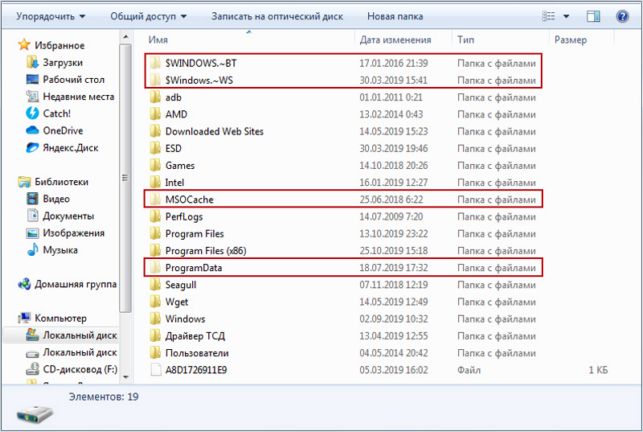Select the Wget folder icon
This screenshot has width=643, height=432.
click(x=155, y=302)
